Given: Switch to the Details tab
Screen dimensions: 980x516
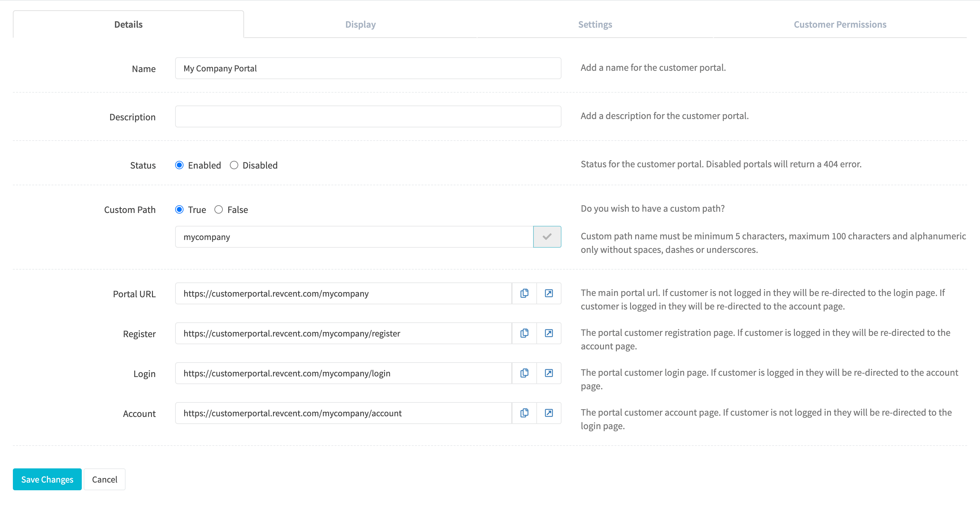Looking at the screenshot, I should (x=128, y=24).
